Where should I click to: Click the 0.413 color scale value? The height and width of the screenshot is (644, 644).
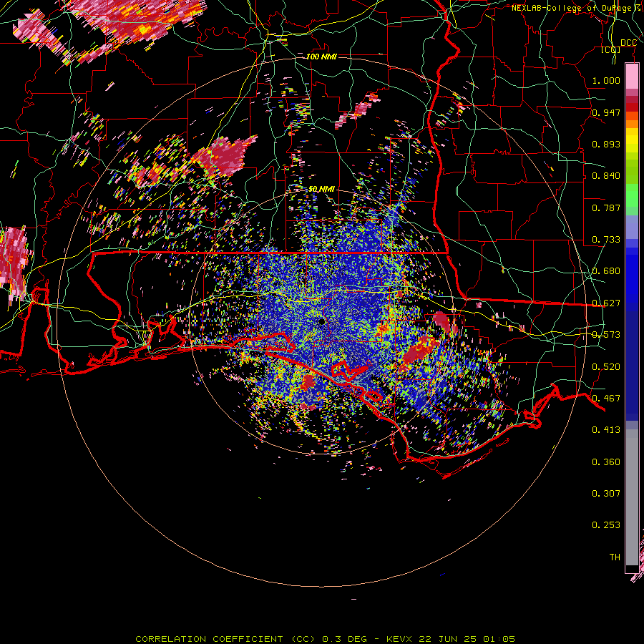tap(606, 430)
